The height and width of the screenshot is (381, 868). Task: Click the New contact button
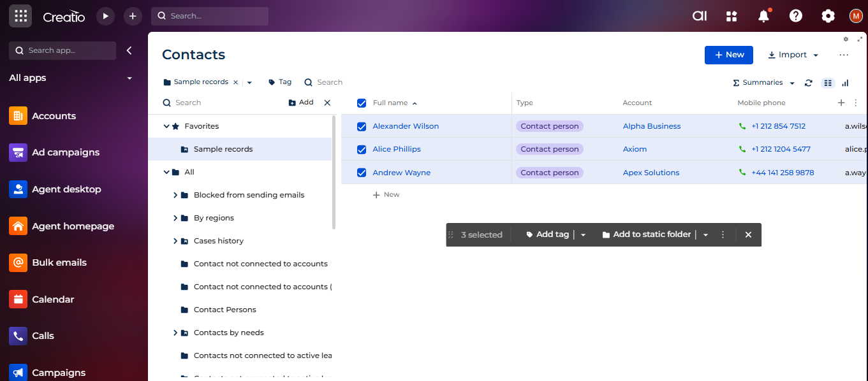(728, 55)
